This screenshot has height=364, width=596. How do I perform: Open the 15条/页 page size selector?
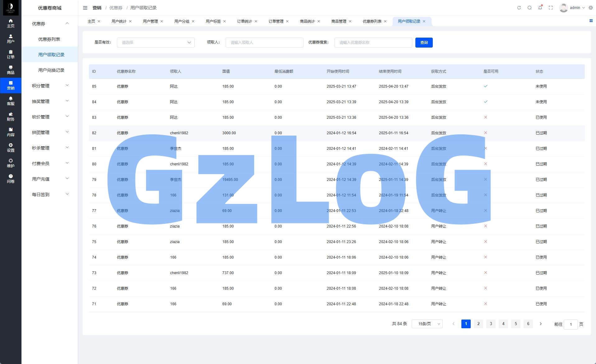coord(427,324)
